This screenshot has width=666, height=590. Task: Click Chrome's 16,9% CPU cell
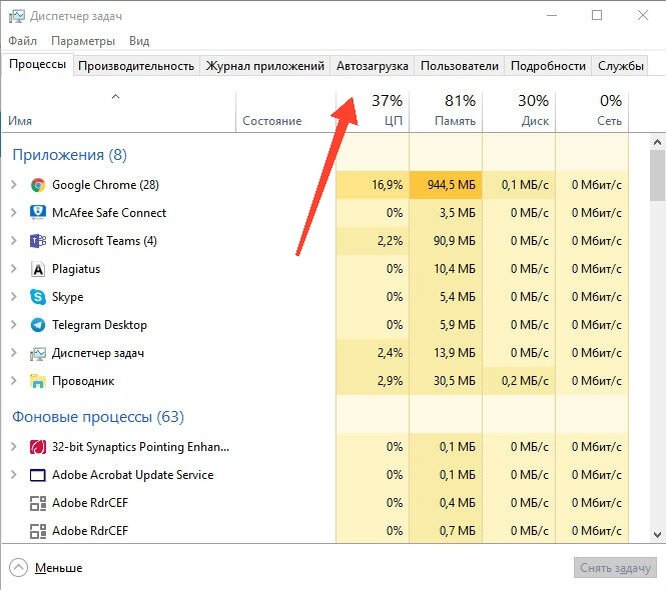373,185
